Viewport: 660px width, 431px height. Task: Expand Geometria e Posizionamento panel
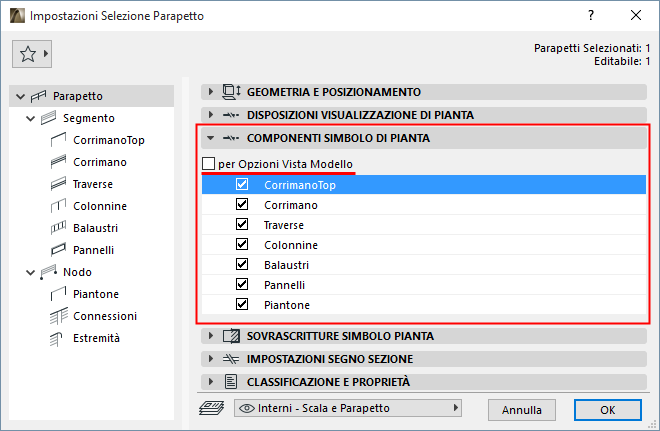(x=211, y=92)
